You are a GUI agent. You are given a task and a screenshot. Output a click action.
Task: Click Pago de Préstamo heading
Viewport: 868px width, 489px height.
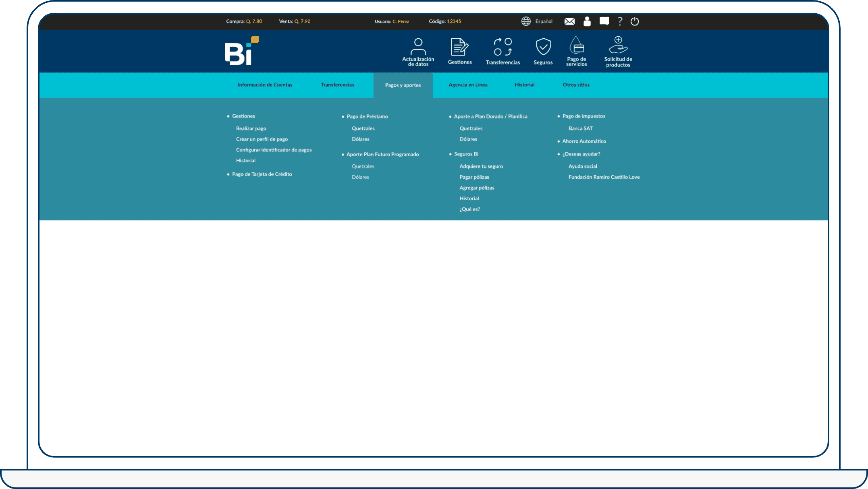tap(367, 116)
